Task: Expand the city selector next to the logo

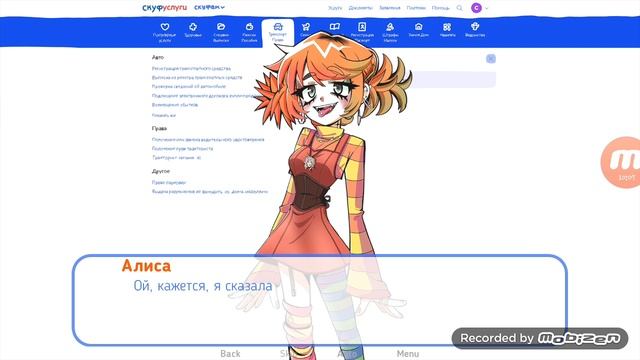Action: [x=209, y=7]
